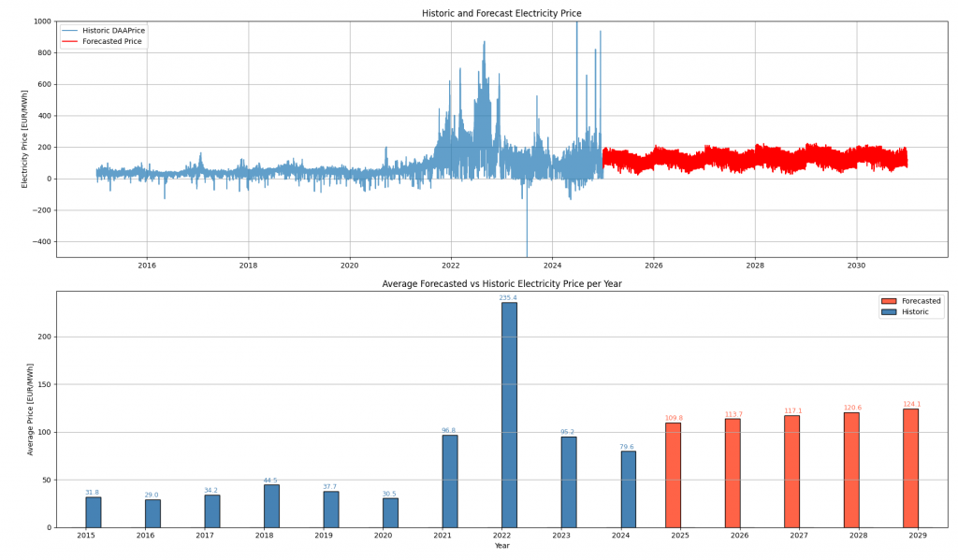Select the 2021 historic bar
958x560 pixels.
tap(450, 481)
